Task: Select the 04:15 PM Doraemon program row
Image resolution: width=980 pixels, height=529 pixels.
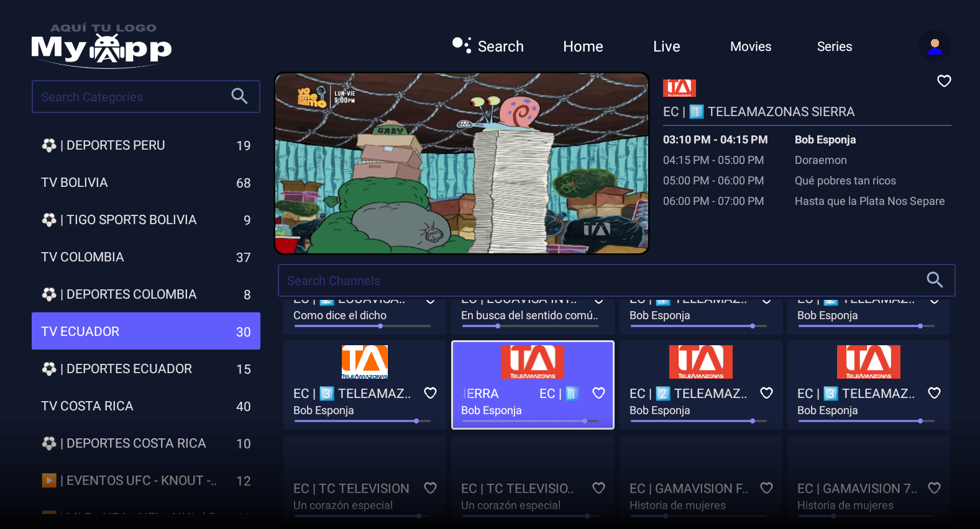Action: (x=807, y=160)
